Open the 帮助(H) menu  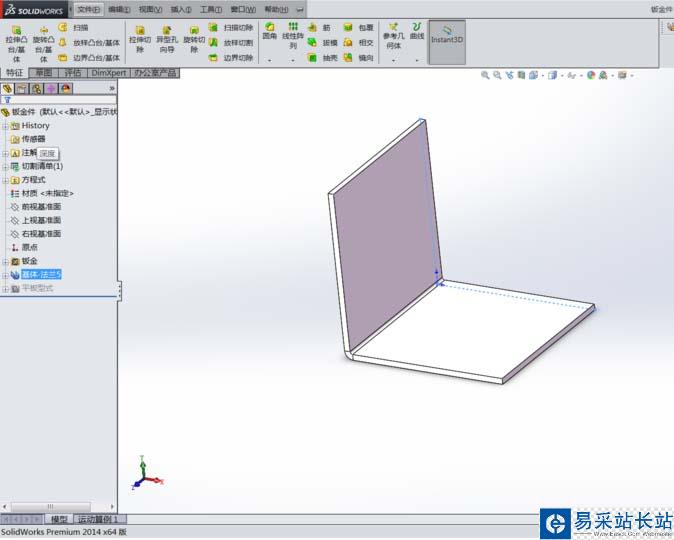(x=276, y=9)
